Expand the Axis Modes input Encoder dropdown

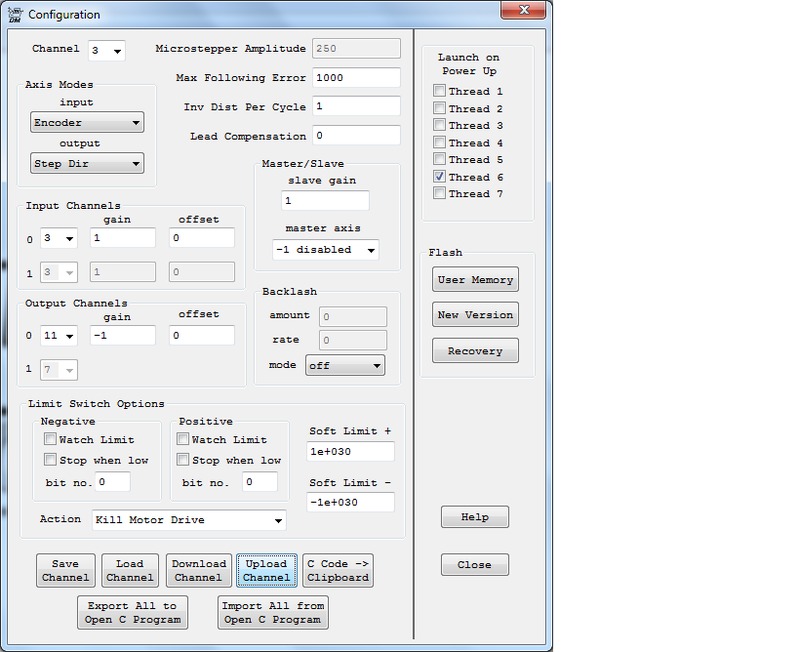point(87,123)
